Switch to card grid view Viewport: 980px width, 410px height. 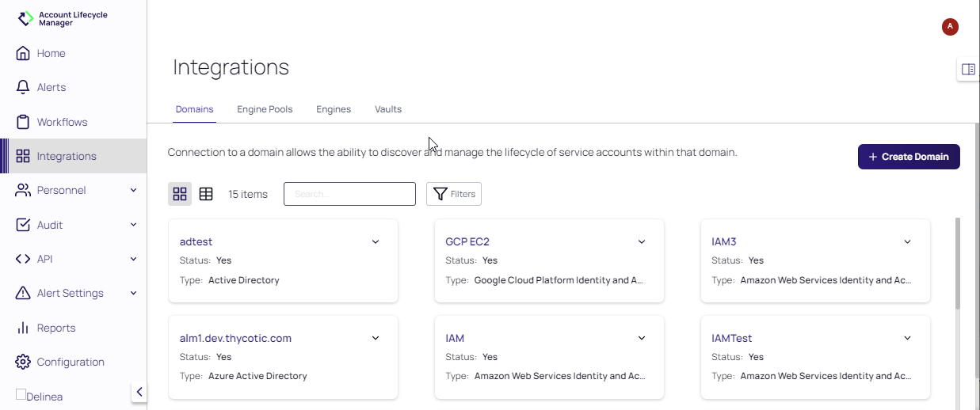pyautogui.click(x=180, y=194)
